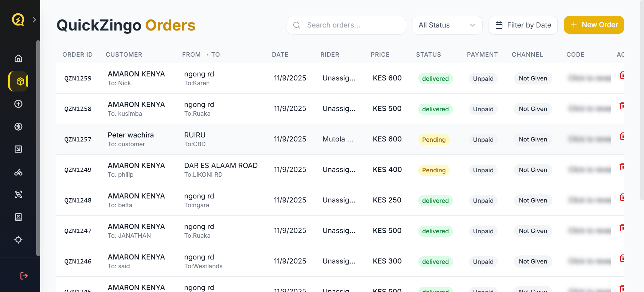This screenshot has width=644, height=292.
Task: Click the Not Given badge of QZN1247
Action: [533, 231]
